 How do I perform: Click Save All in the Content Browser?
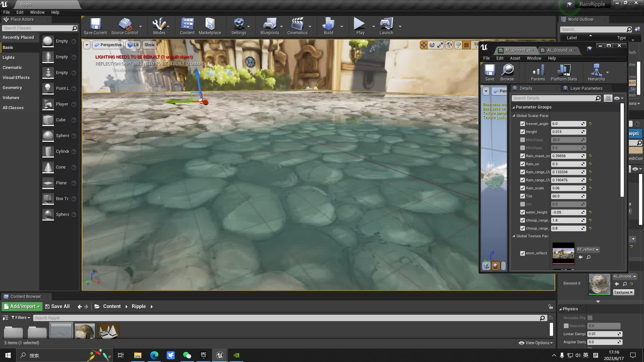point(57,306)
